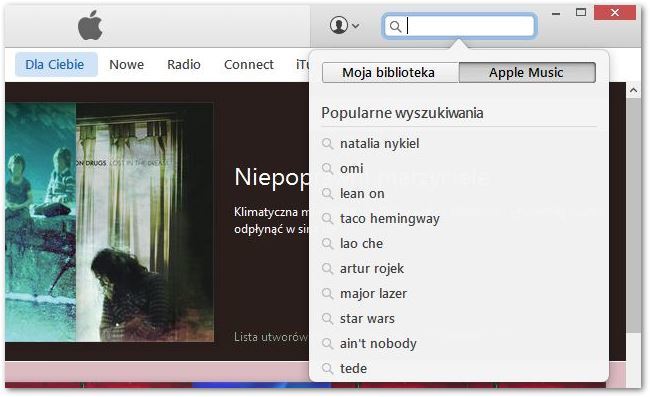The image size is (650, 397).
Task: Select taco hemingway suggestion
Action: pyautogui.click(x=390, y=218)
